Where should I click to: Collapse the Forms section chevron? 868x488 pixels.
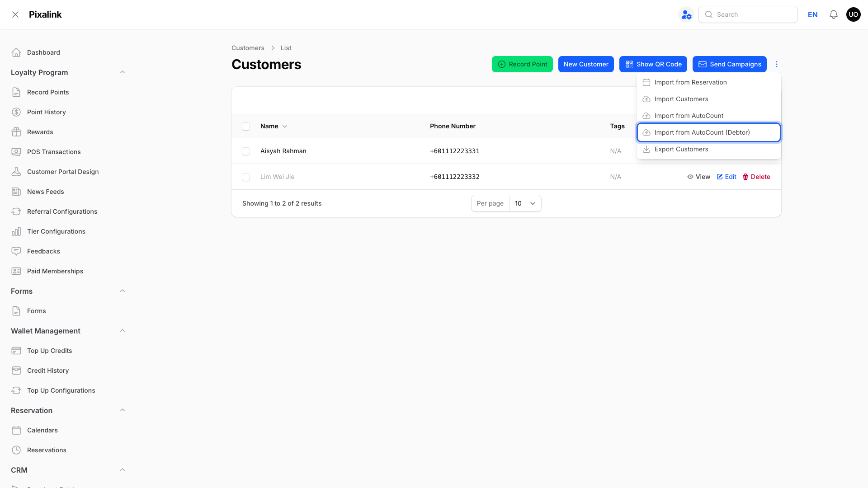(123, 291)
